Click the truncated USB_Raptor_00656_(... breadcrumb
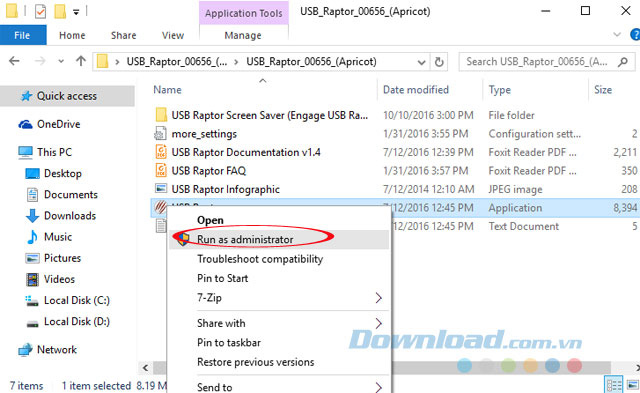640x393 pixels. 177,62
